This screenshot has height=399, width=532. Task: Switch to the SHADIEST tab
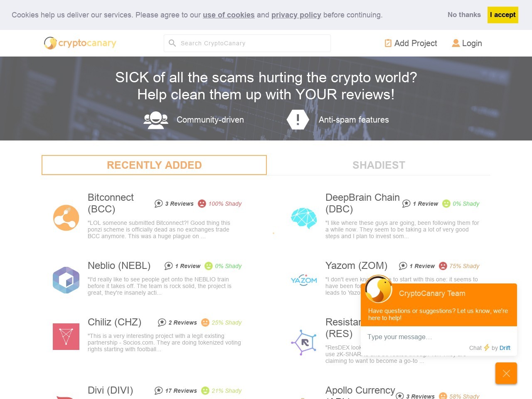[x=379, y=165]
